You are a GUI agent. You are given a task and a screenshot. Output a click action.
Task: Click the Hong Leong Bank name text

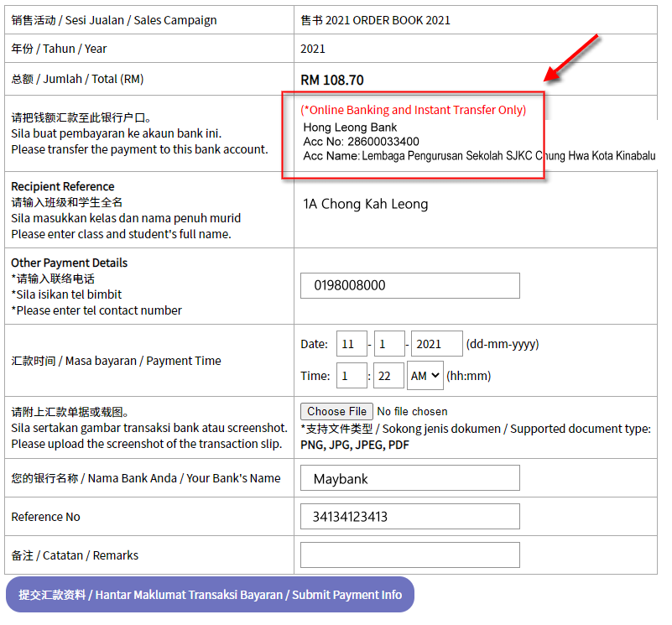click(x=351, y=128)
